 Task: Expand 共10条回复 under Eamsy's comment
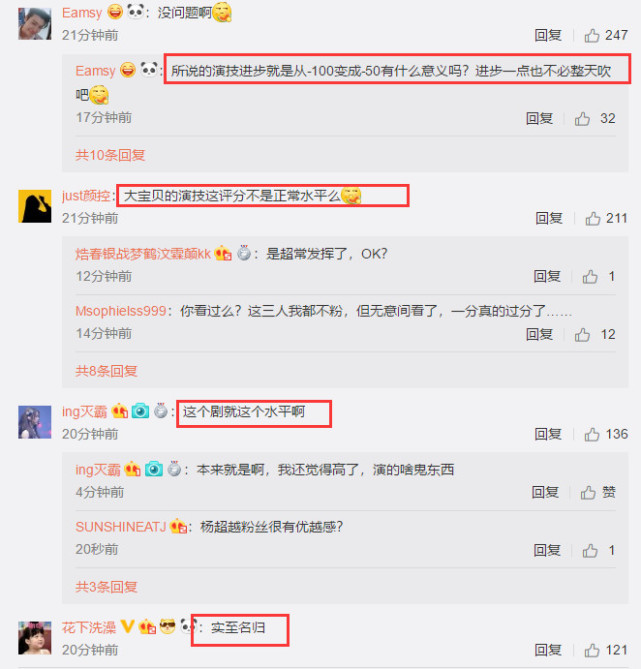[110, 155]
